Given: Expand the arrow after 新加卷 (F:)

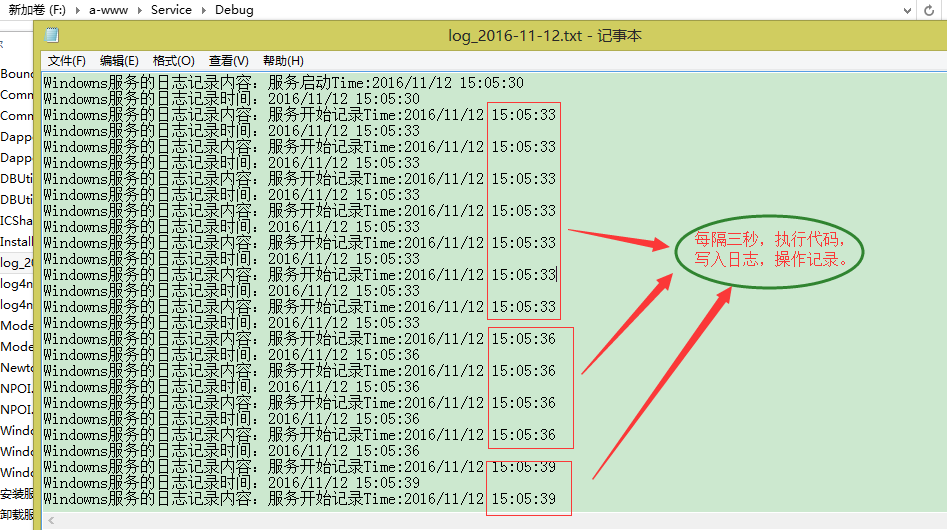Looking at the screenshot, I should point(77,10).
